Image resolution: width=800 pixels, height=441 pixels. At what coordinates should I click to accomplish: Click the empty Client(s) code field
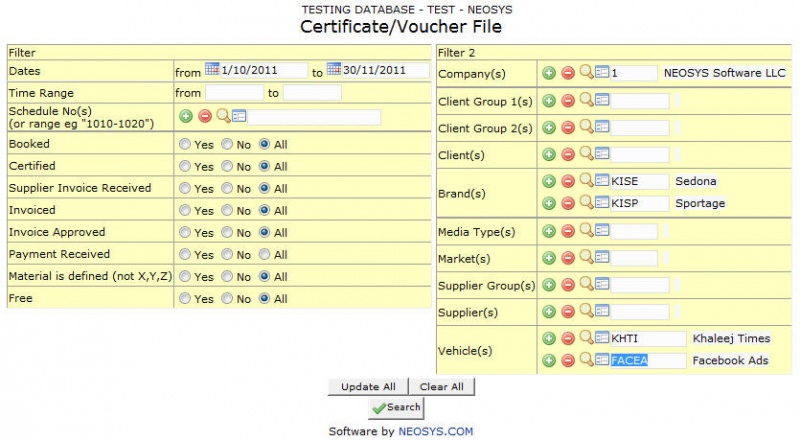tap(639, 154)
